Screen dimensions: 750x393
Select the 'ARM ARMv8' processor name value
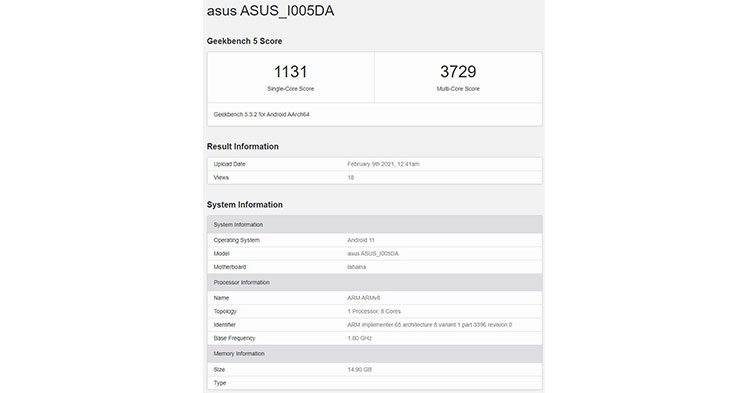(364, 298)
